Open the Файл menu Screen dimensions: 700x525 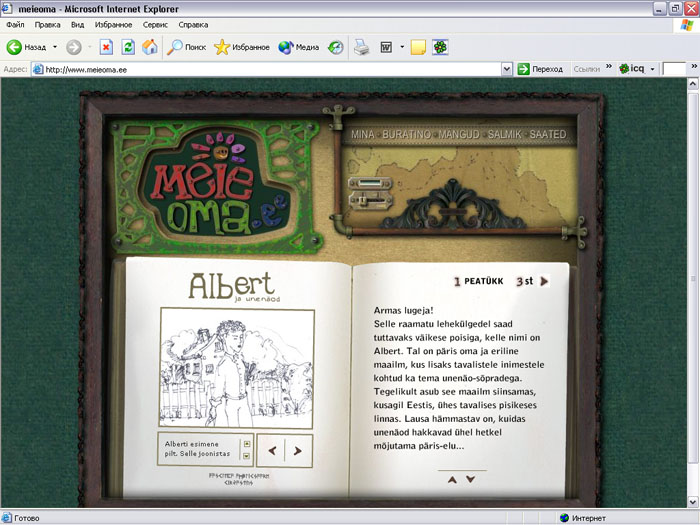[15, 25]
